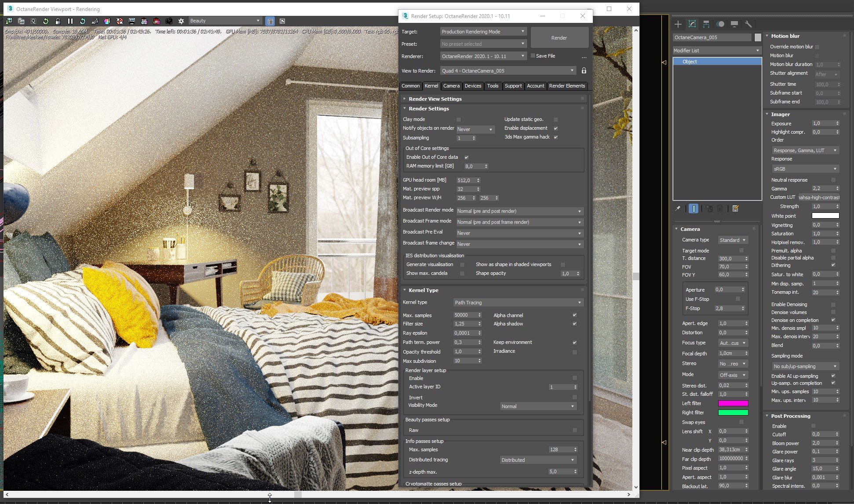Click the Render button
The height and width of the screenshot is (504, 854).
pyautogui.click(x=559, y=38)
